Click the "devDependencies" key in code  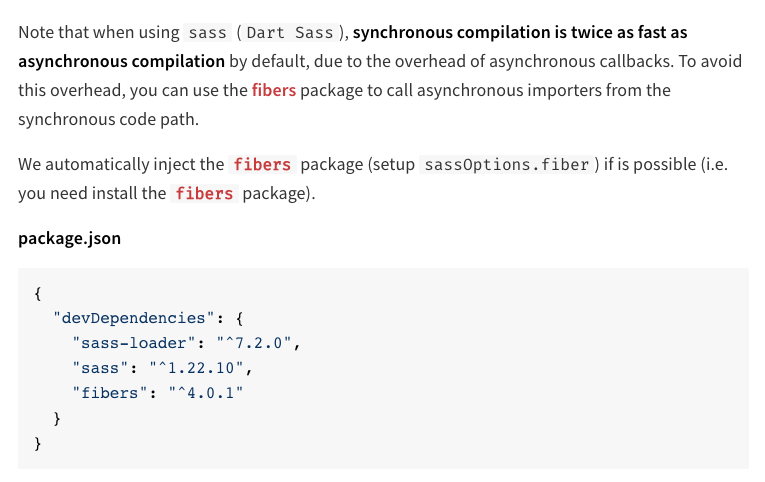[x=134, y=318]
